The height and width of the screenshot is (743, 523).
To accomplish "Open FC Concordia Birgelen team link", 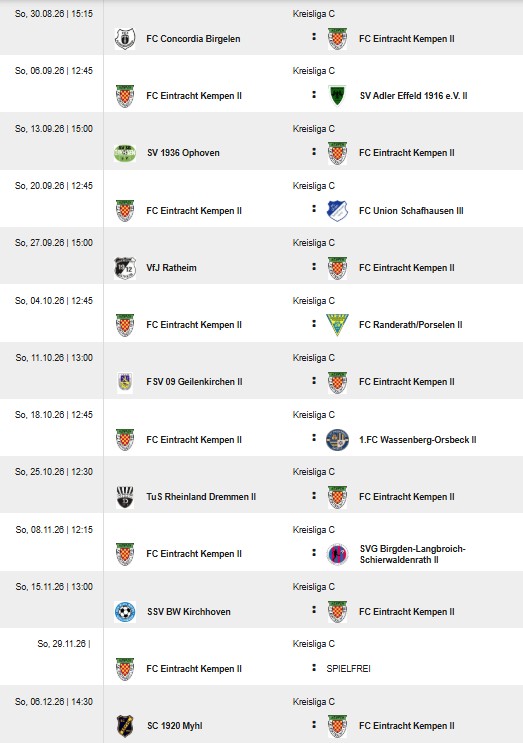I will pyautogui.click(x=193, y=39).
